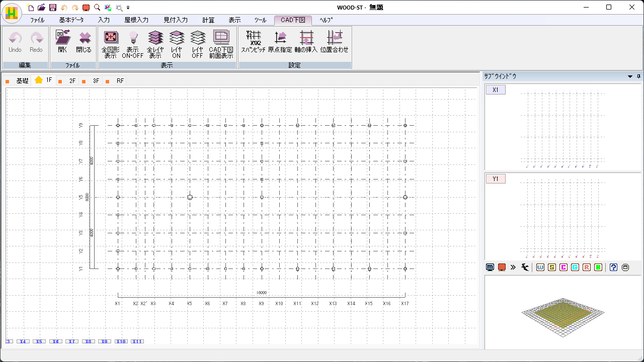Click CAD下図前面表示 bring-to-front icon

pos(221,38)
